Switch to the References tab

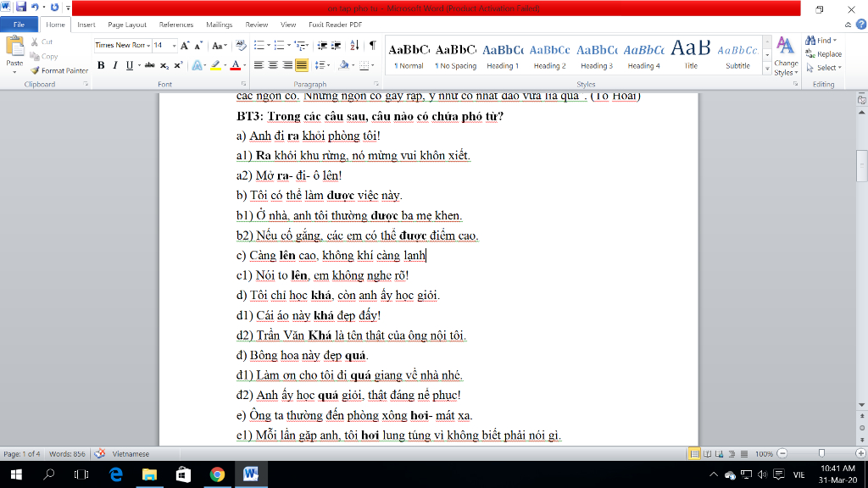point(176,25)
